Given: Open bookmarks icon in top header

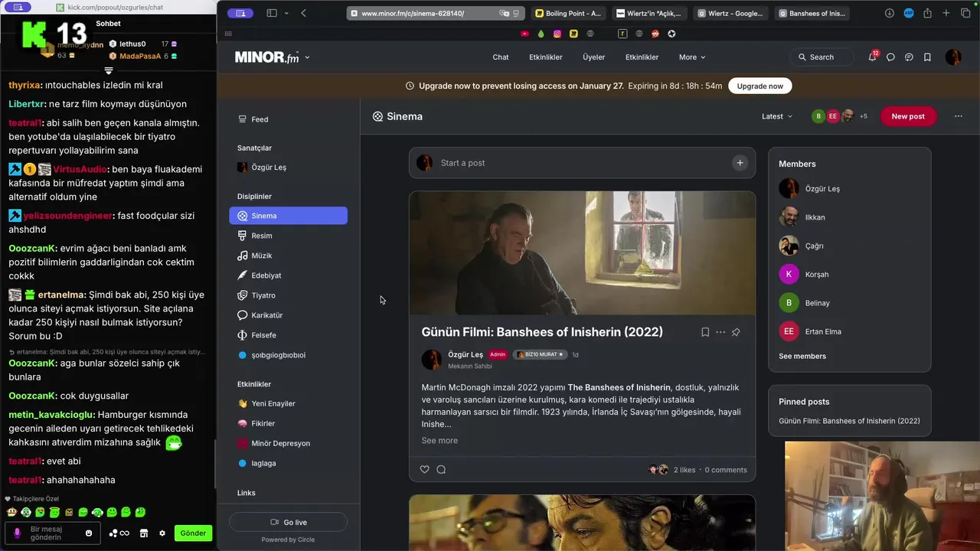Looking at the screenshot, I should pyautogui.click(x=927, y=57).
